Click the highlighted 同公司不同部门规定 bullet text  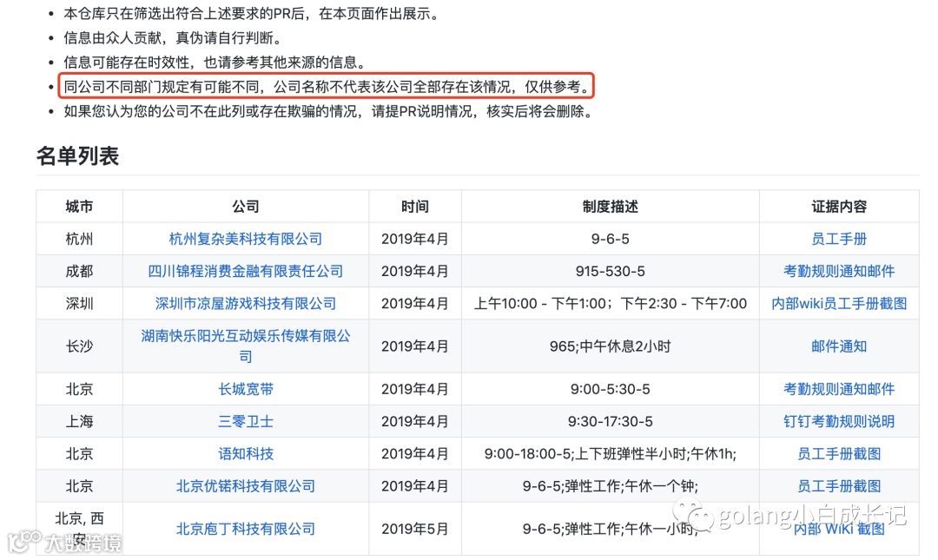pyautogui.click(x=327, y=87)
